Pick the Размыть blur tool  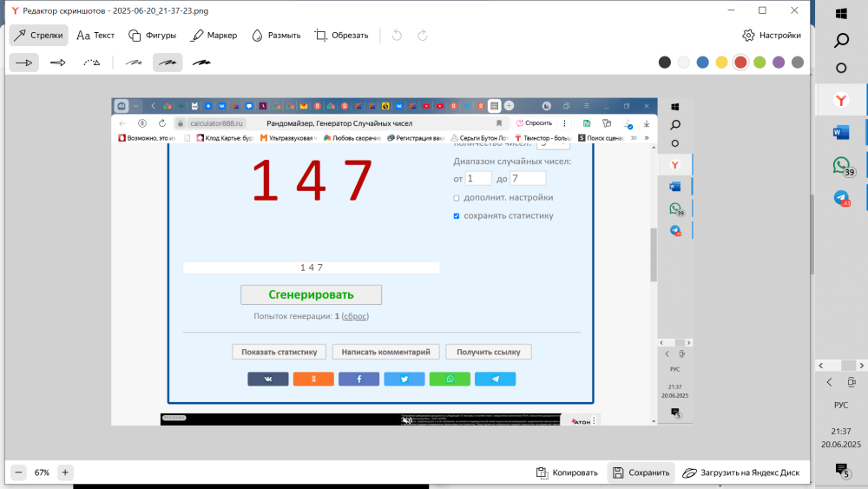pyautogui.click(x=276, y=36)
